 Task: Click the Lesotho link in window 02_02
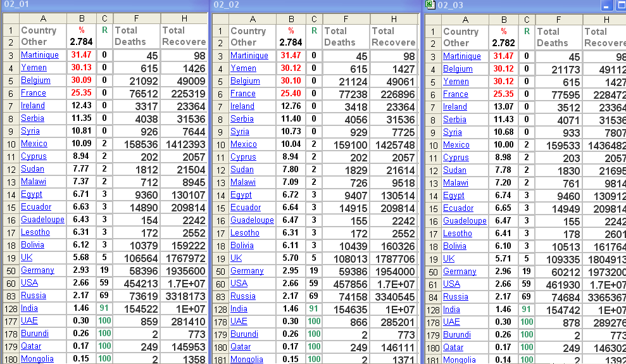click(x=244, y=233)
